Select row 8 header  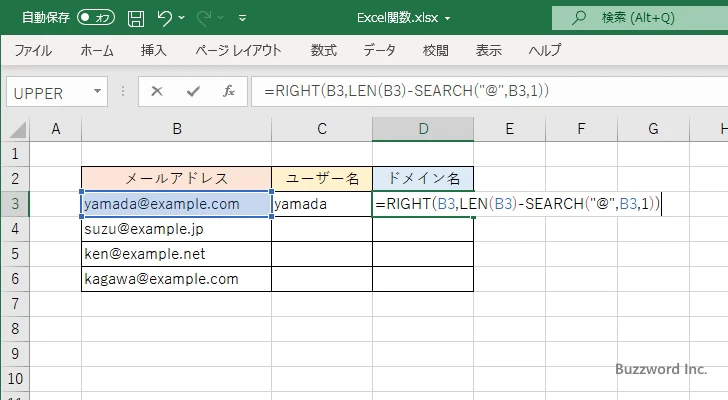[15, 329]
